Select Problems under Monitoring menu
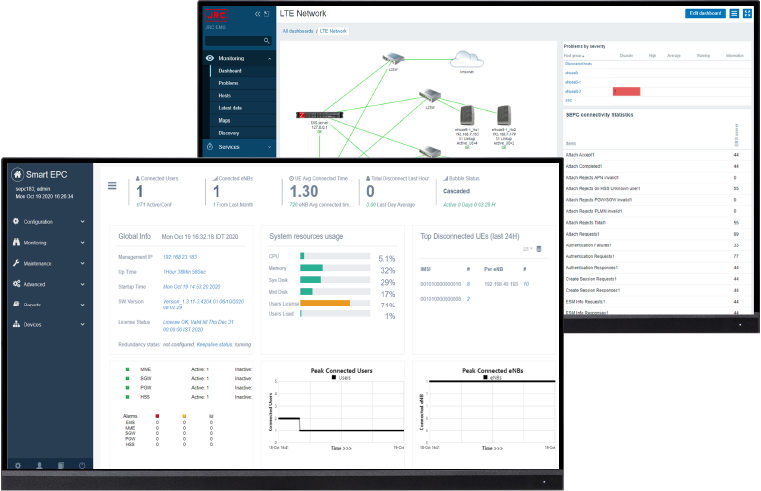 [x=230, y=83]
